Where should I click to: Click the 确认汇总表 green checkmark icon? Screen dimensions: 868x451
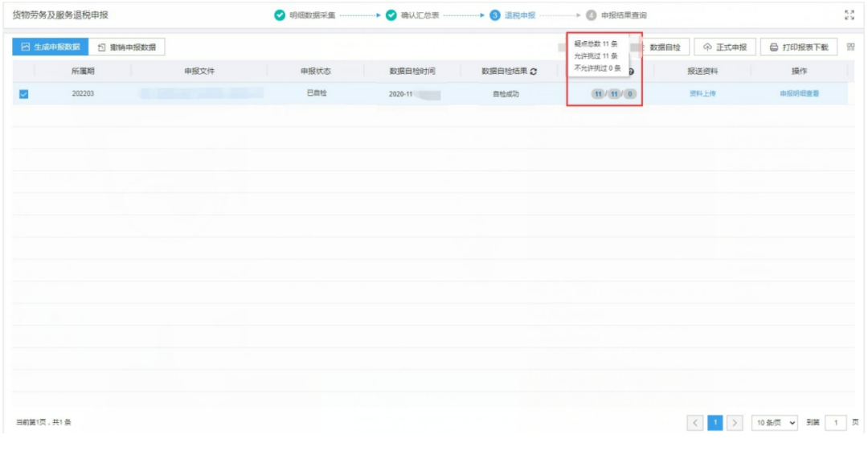(391, 15)
